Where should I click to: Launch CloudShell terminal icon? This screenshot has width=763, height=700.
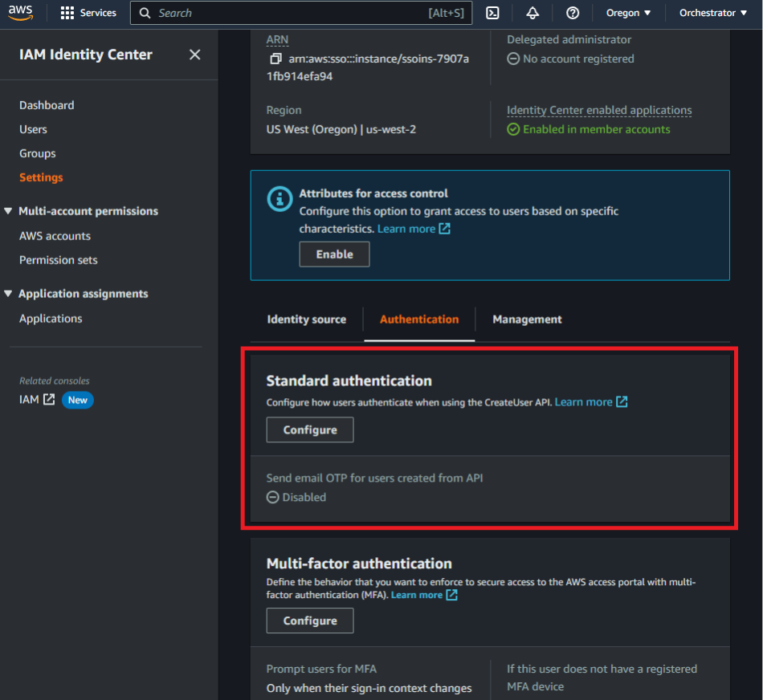[493, 13]
